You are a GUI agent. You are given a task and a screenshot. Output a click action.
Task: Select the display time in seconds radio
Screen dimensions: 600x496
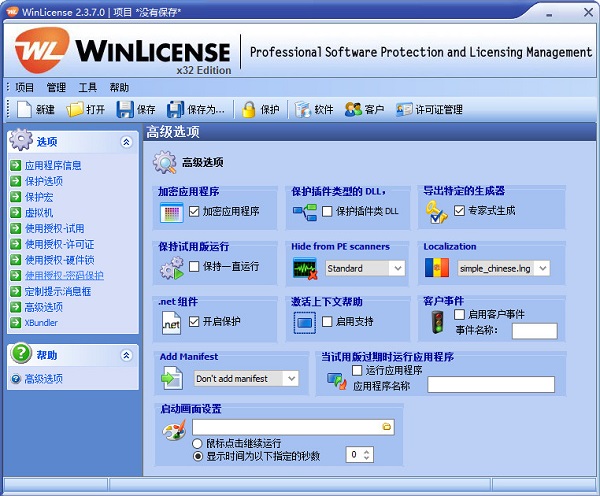pos(197,456)
